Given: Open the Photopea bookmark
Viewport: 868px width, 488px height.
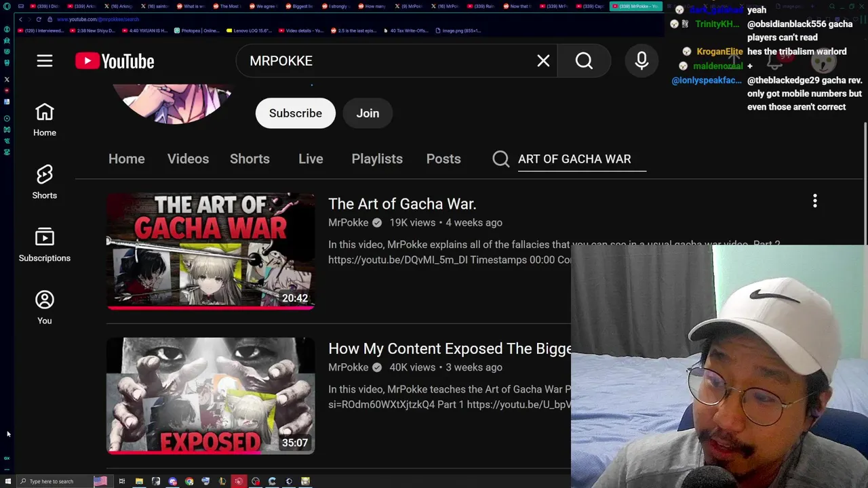Looking at the screenshot, I should click(x=197, y=30).
